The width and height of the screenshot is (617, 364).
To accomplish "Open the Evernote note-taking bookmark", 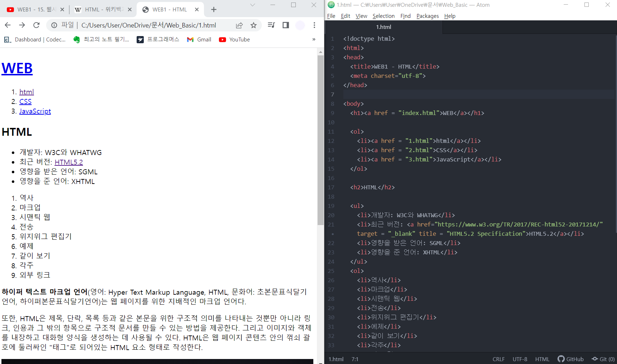I will [101, 40].
